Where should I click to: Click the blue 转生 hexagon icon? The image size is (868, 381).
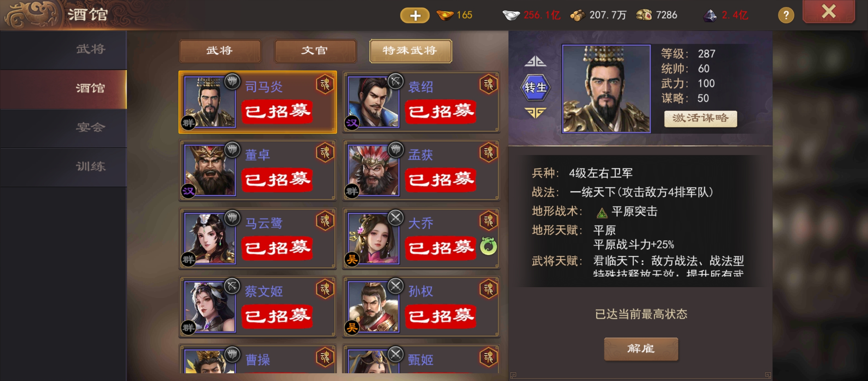pyautogui.click(x=535, y=87)
